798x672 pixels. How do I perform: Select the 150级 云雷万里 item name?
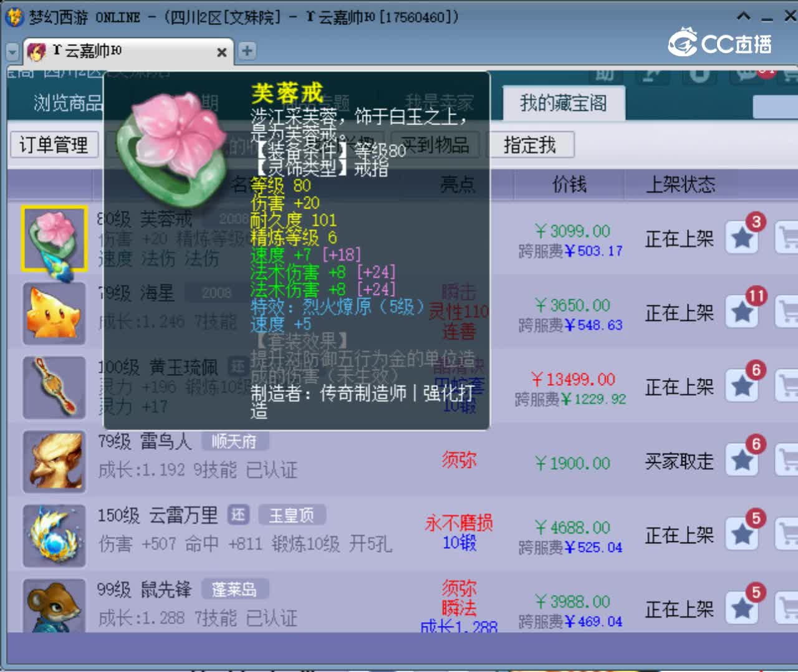(158, 516)
